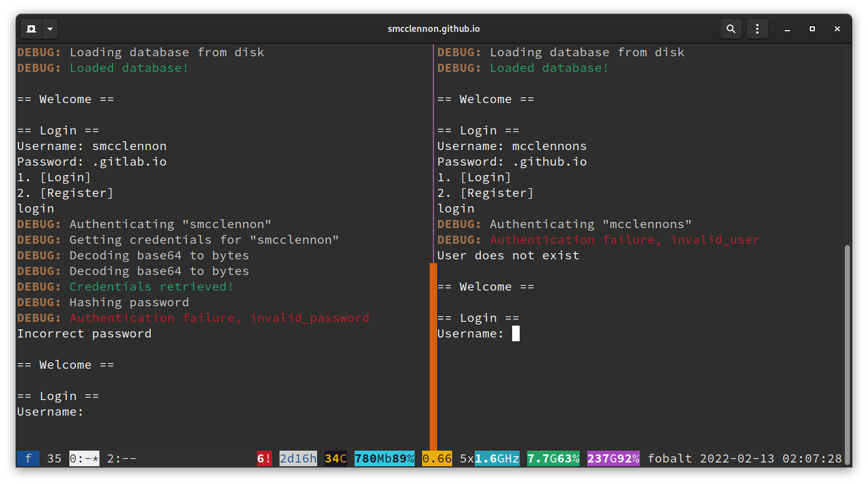Open the terminal search

pos(731,28)
